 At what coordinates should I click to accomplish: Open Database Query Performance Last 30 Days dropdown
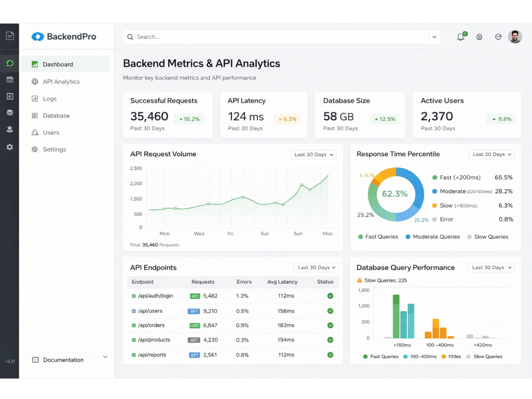pos(491,268)
